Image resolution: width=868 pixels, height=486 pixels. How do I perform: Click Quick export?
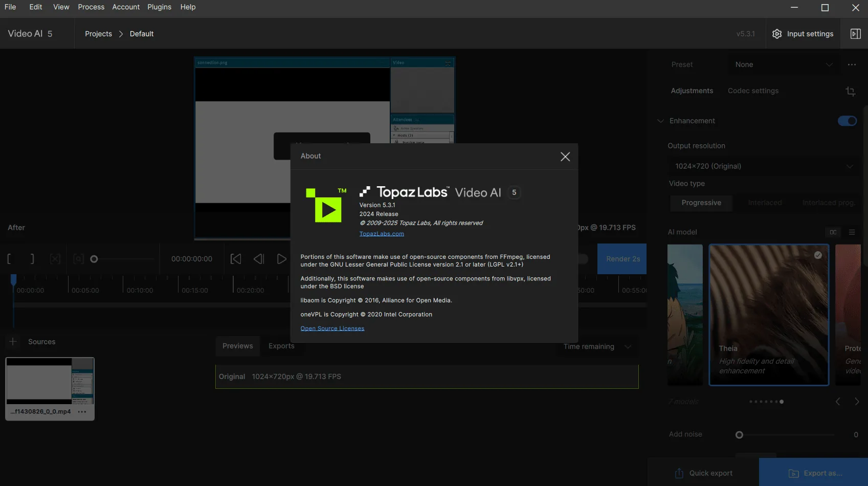coord(703,473)
